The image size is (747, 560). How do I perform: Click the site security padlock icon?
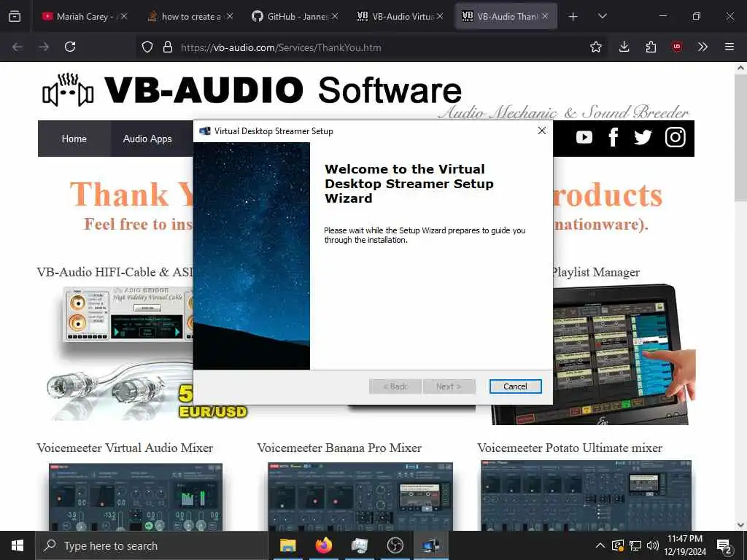tap(168, 47)
